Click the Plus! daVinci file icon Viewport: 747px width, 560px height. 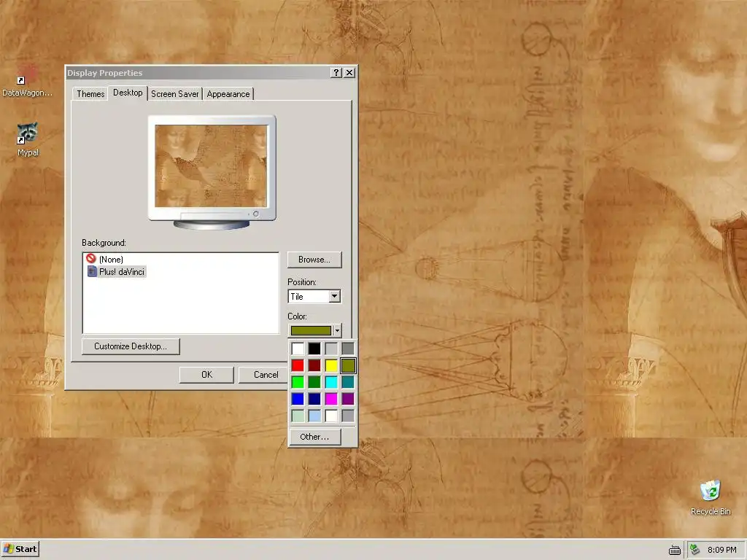coord(92,271)
